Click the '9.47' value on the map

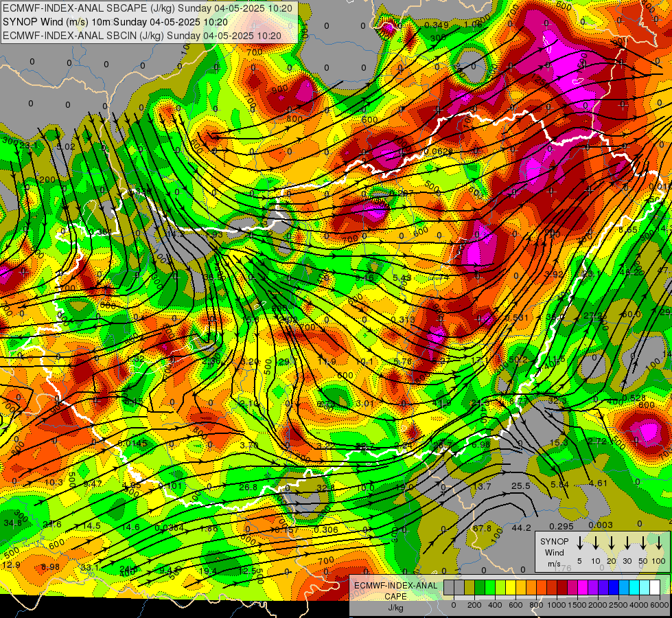pos(93,484)
